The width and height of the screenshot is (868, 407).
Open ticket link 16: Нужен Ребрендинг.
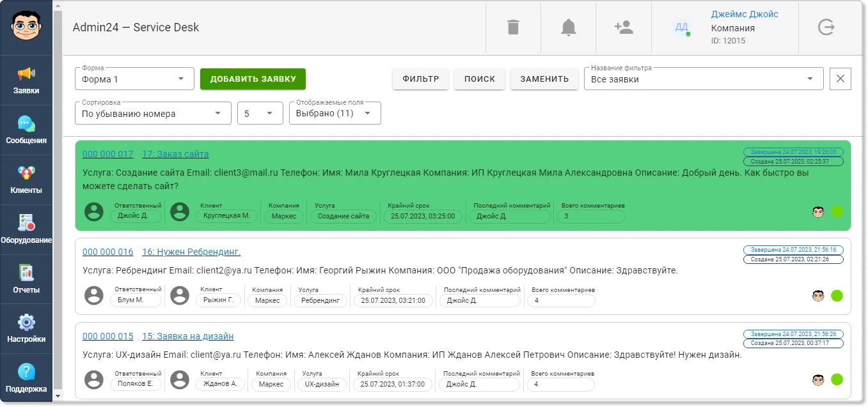pyautogui.click(x=191, y=252)
